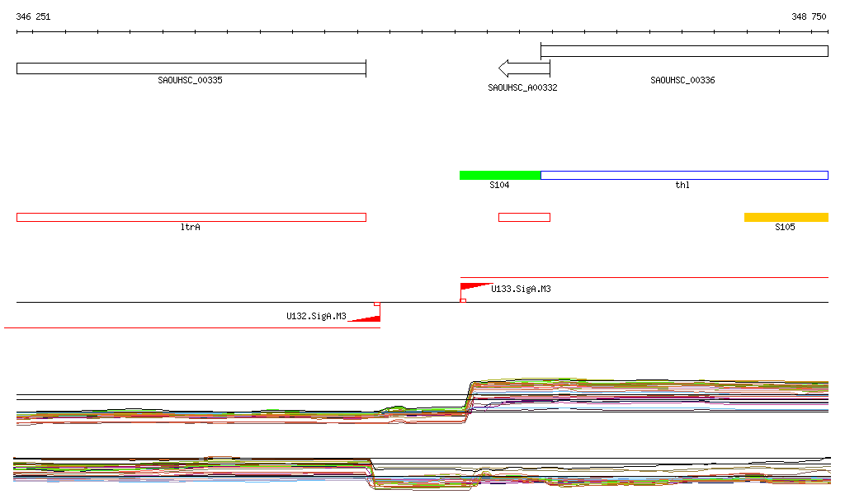Click the S104 label
Screen dimensions: 845x504
(x=499, y=186)
